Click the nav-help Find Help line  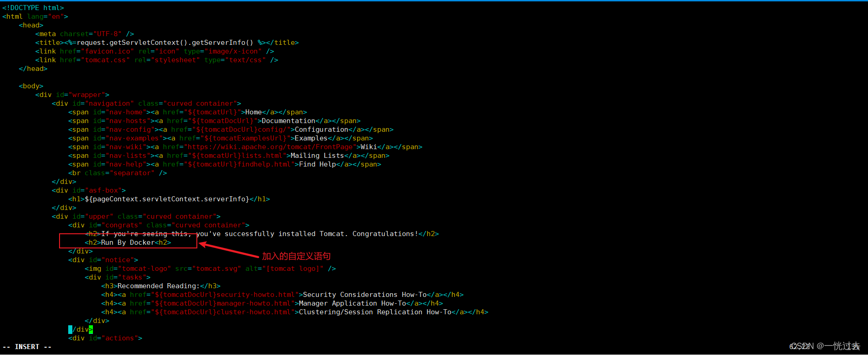coord(225,164)
